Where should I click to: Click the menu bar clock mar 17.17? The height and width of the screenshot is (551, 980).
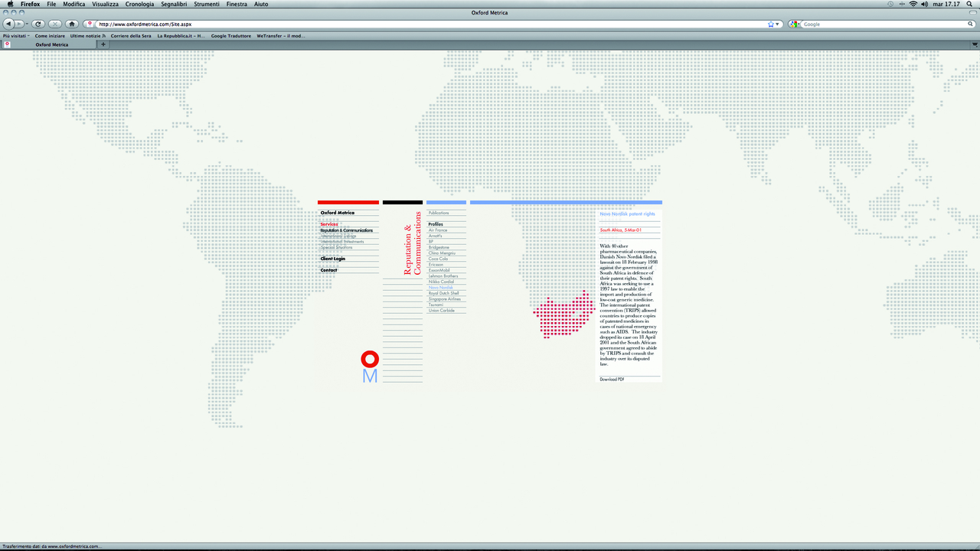(946, 4)
